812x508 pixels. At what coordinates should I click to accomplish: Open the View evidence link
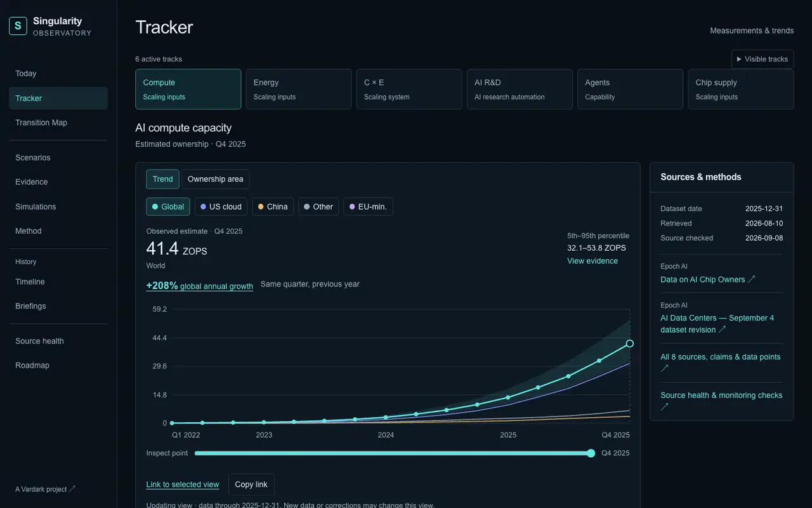(593, 261)
